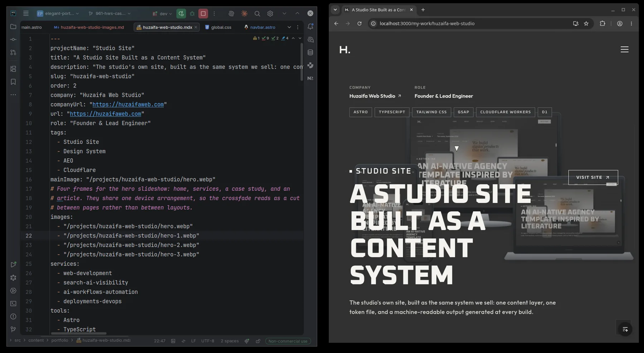Switch to main.astro editor tab
This screenshot has height=353, width=644.
coord(31,27)
